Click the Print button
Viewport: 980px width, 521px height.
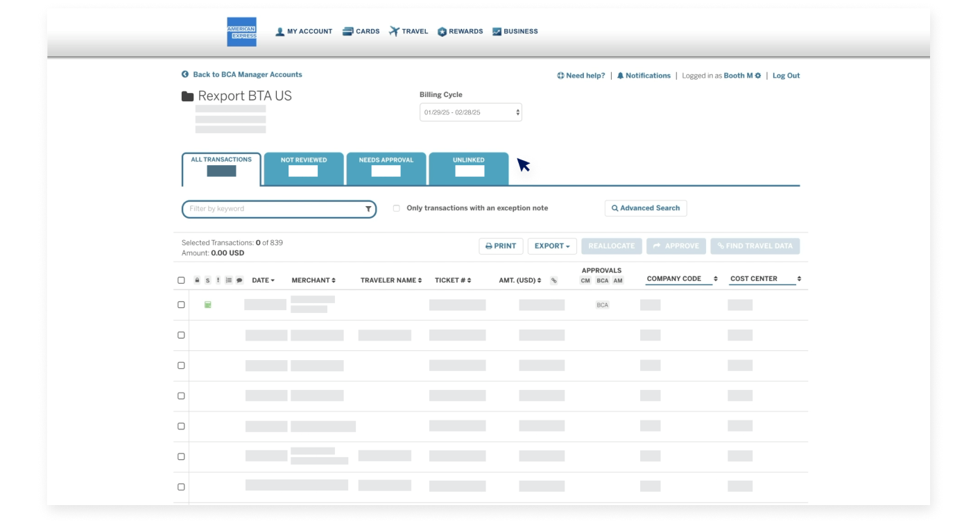tap(501, 246)
